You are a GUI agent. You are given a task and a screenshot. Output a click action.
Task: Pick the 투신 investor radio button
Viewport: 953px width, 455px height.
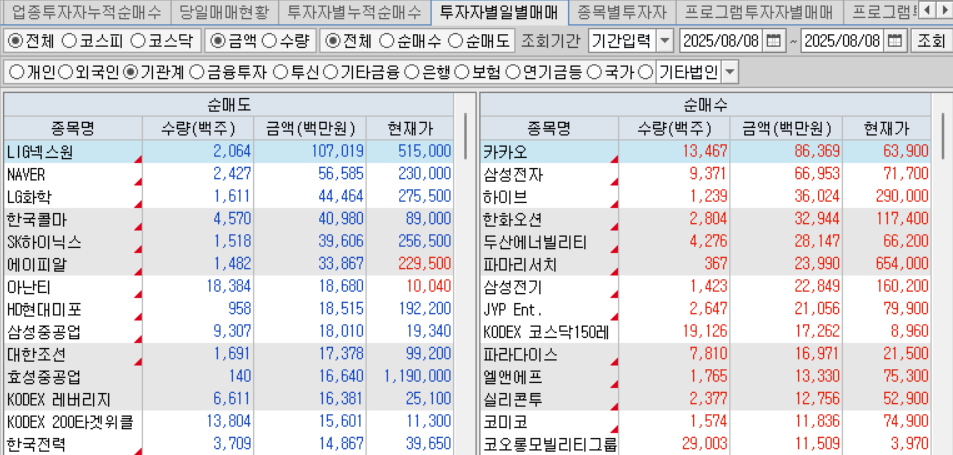tap(280, 73)
